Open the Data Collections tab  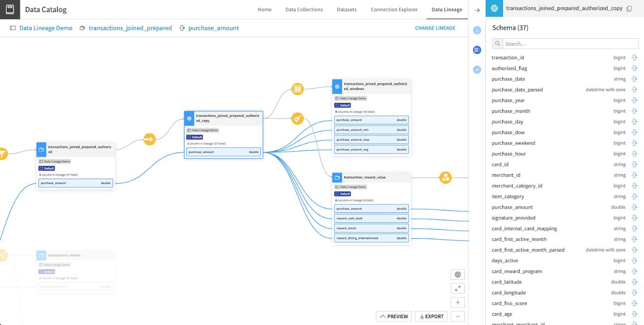(x=304, y=9)
